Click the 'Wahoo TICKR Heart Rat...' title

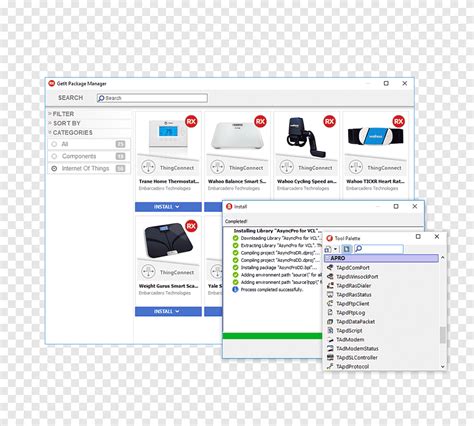375,181
